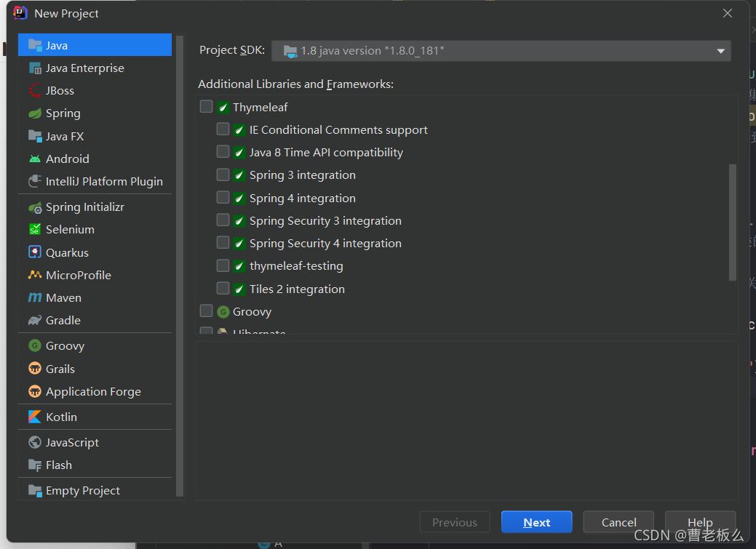
Task: Click the Help button
Action: tap(700, 522)
